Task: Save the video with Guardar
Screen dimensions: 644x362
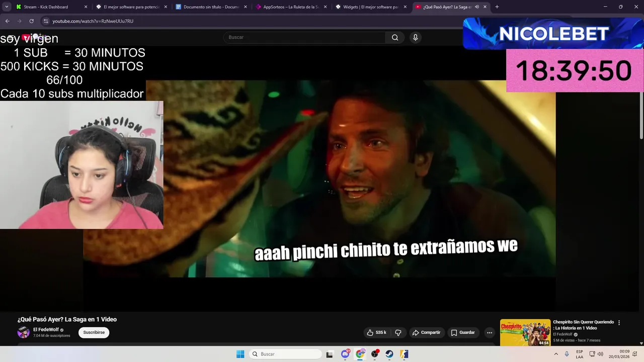Action: tap(463, 332)
